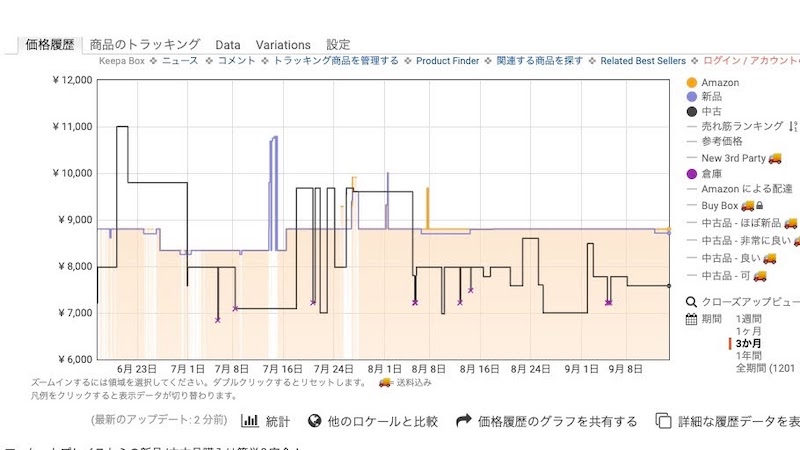The height and width of the screenshot is (450, 800).
Task: Click the Keepa Box link
Action: pos(121,61)
